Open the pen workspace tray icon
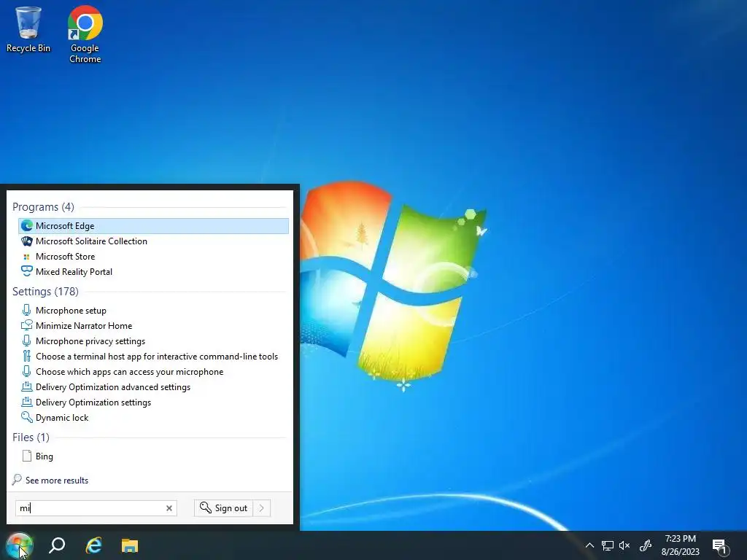747x560 pixels. point(645,545)
